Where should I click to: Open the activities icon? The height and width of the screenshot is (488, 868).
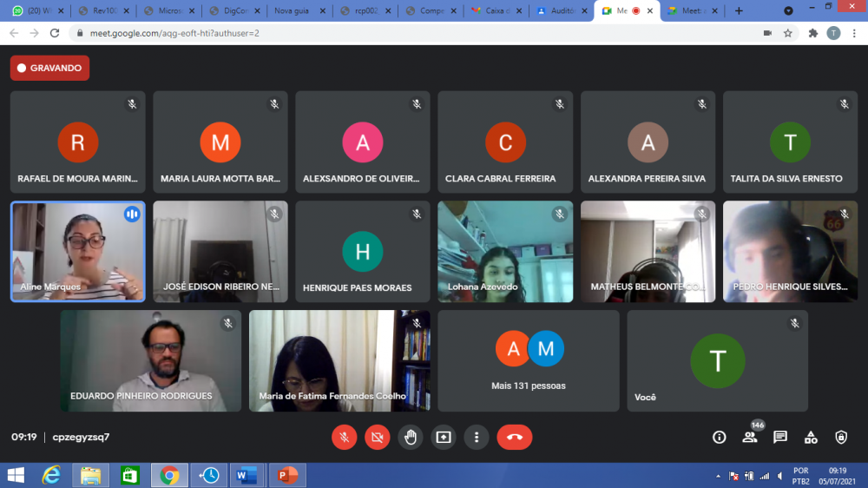tap(811, 437)
